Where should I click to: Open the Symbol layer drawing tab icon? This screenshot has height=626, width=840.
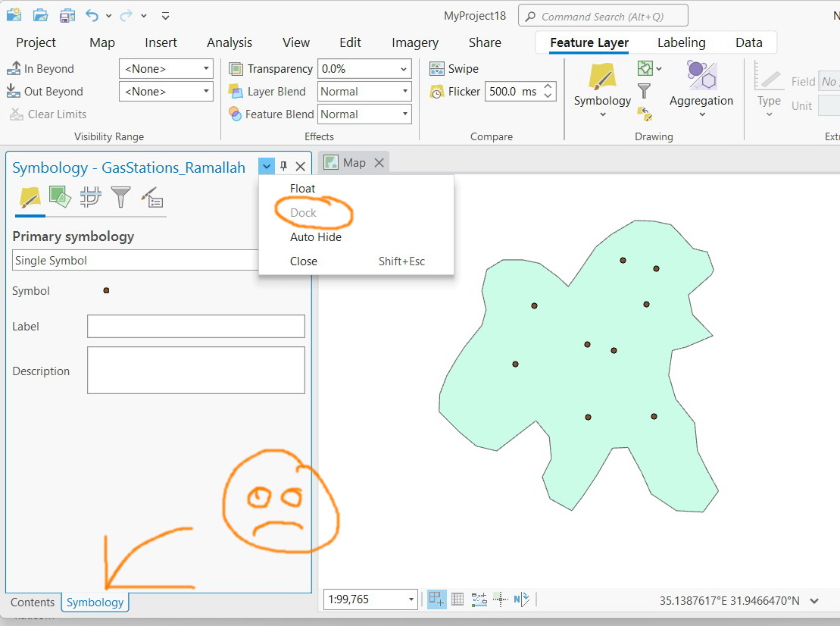click(x=91, y=197)
